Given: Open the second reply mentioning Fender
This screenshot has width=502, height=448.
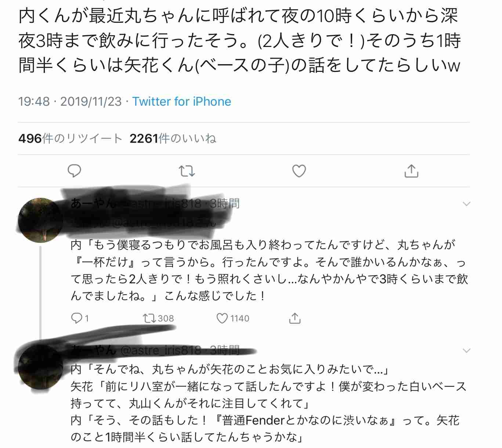Looking at the screenshot, I should (268, 403).
